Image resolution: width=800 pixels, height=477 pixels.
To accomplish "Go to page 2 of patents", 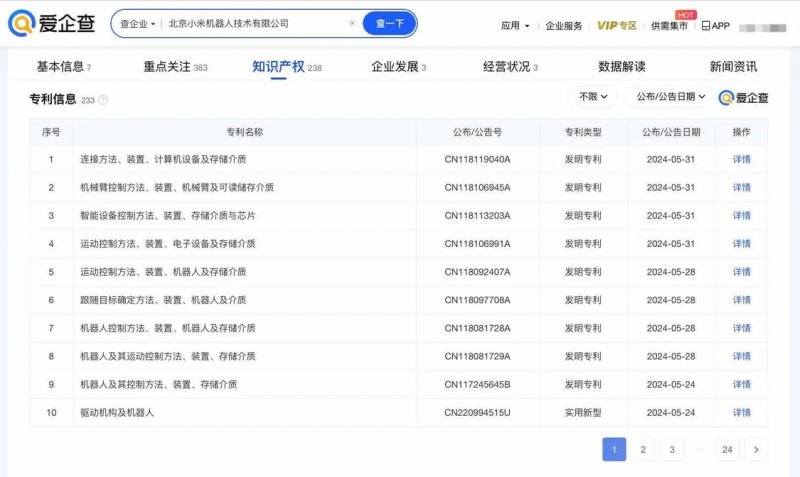I will 643,449.
